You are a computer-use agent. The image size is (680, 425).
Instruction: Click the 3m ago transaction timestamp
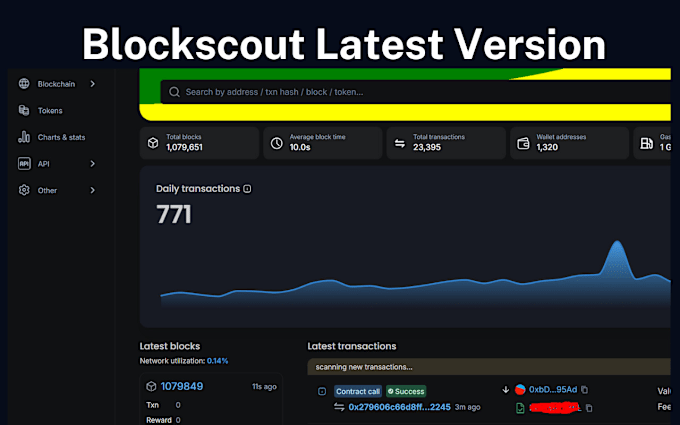point(468,407)
